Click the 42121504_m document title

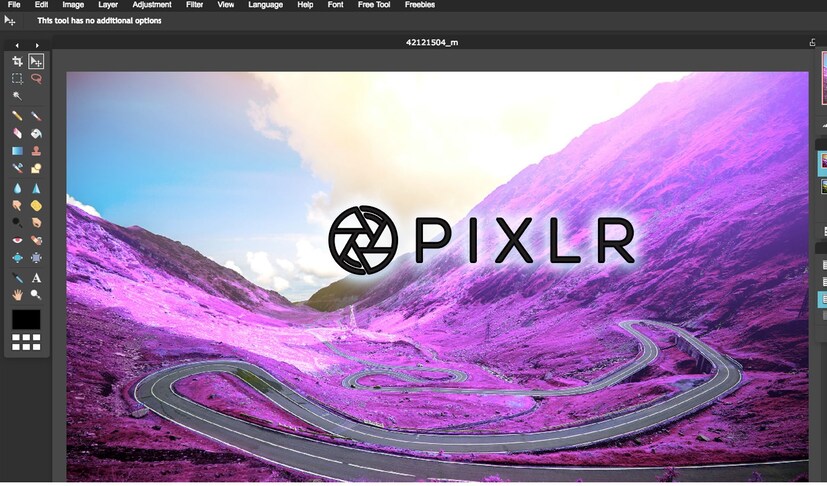coord(431,43)
